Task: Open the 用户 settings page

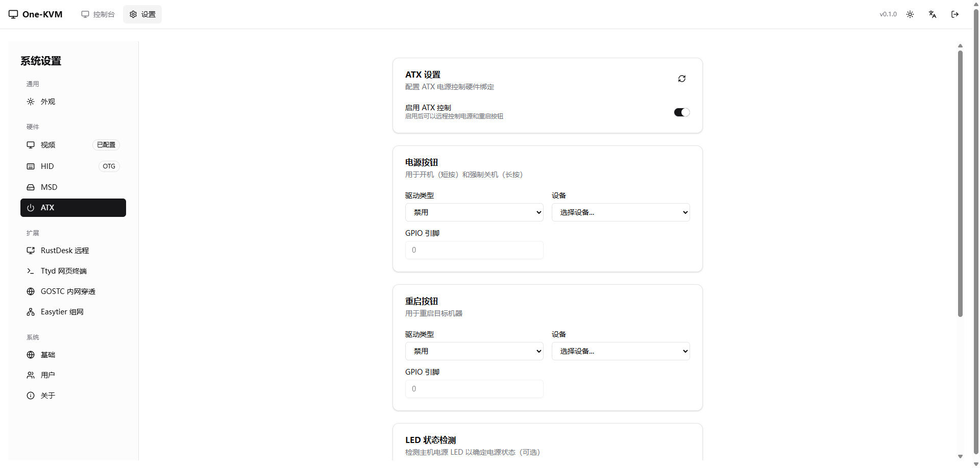Action: (x=48, y=375)
